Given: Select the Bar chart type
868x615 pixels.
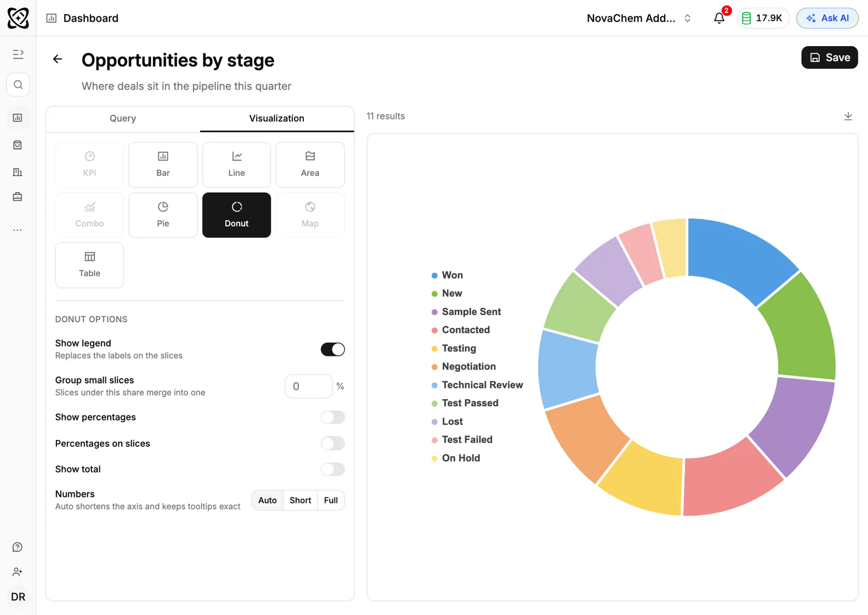Looking at the screenshot, I should (163, 164).
